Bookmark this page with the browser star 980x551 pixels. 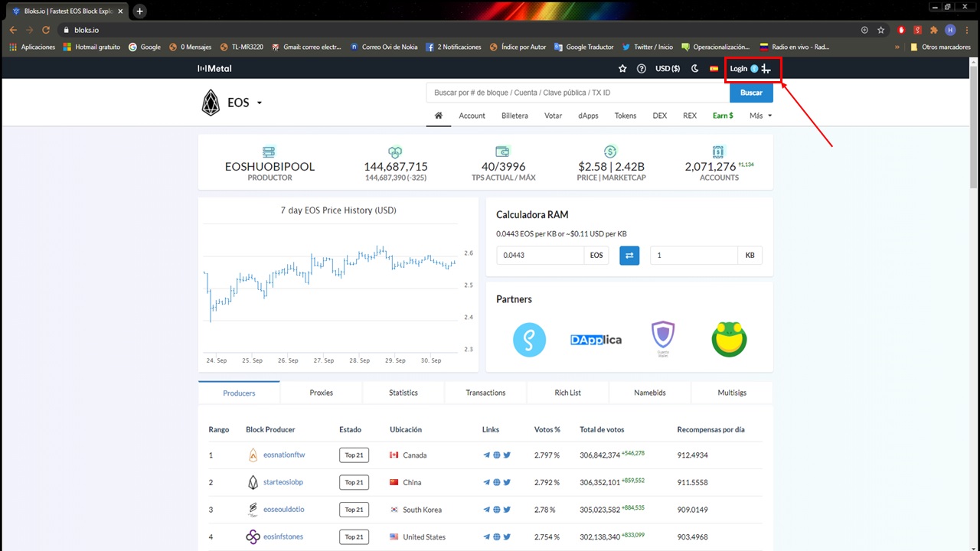881,30
